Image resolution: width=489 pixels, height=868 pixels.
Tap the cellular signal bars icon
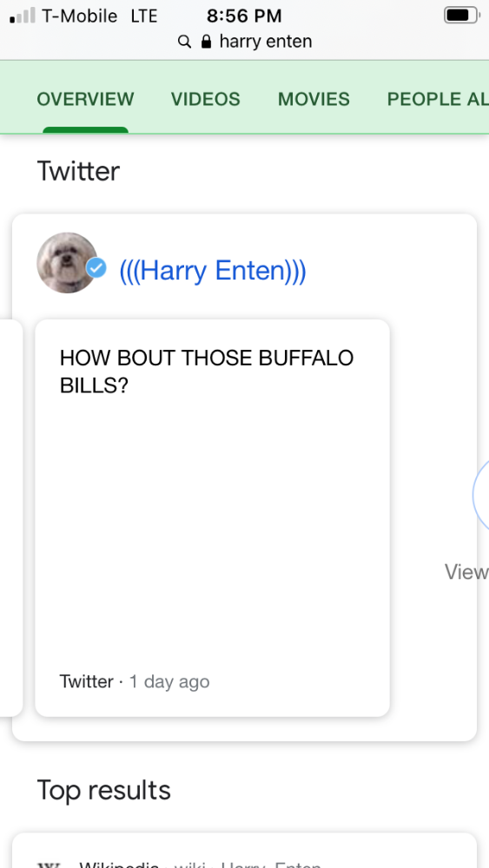pos(23,16)
